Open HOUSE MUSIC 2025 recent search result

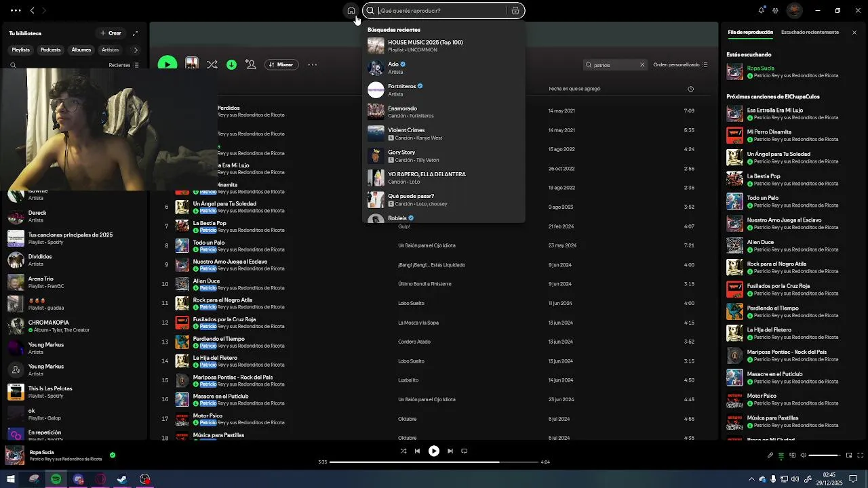(x=443, y=46)
